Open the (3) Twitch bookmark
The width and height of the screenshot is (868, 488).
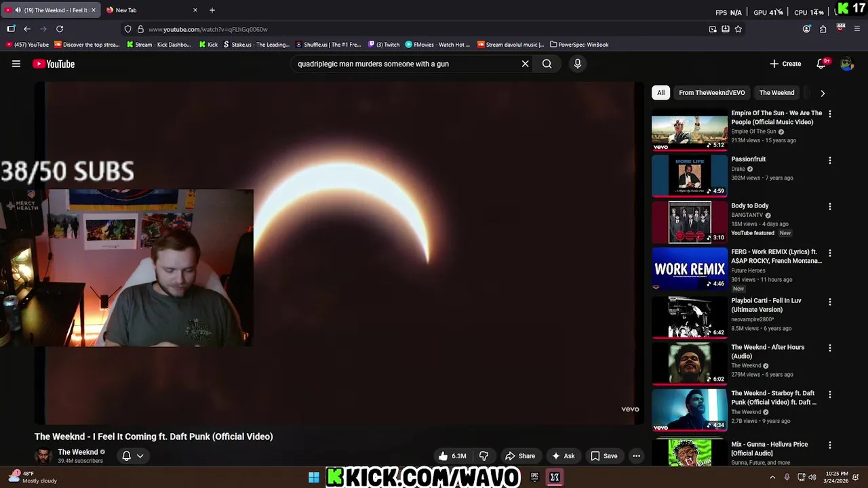pyautogui.click(x=384, y=45)
